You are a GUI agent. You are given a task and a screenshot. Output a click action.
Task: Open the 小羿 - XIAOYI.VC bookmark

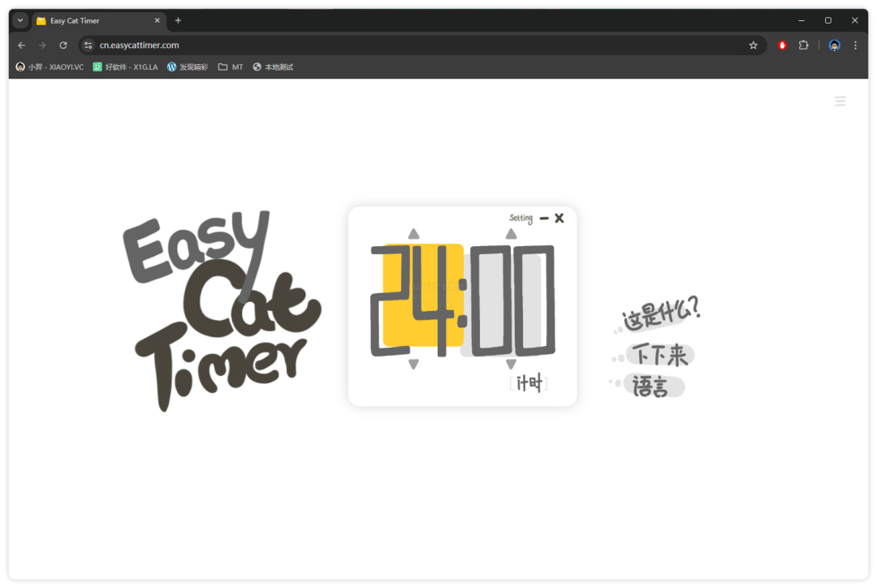click(x=50, y=67)
